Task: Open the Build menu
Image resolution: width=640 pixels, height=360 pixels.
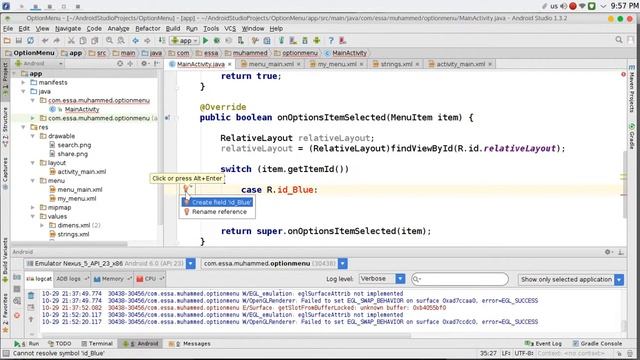Action: [173, 29]
